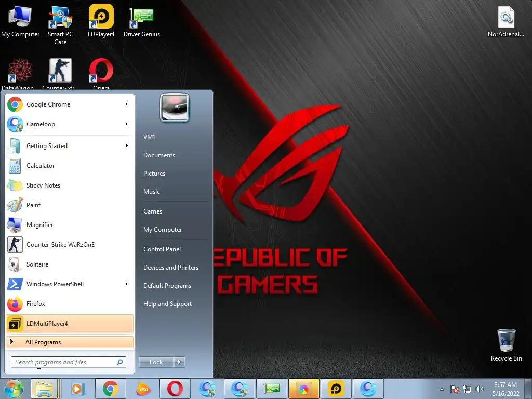The width and height of the screenshot is (532, 399).
Task: Open Pictures from the Start menu
Action: [154, 174]
